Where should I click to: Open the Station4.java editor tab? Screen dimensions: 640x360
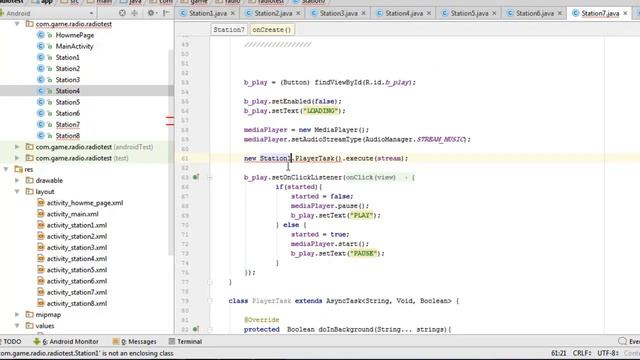pyautogui.click(x=404, y=13)
